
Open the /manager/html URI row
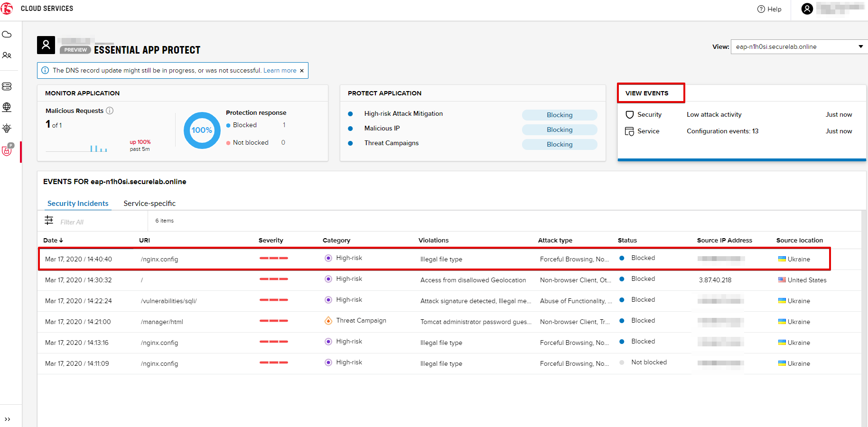162,322
